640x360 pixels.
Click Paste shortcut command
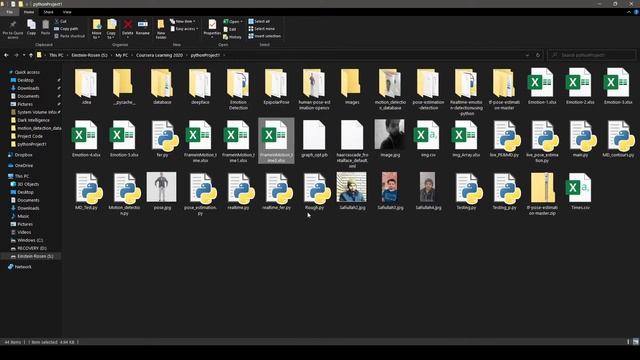pos(69,36)
